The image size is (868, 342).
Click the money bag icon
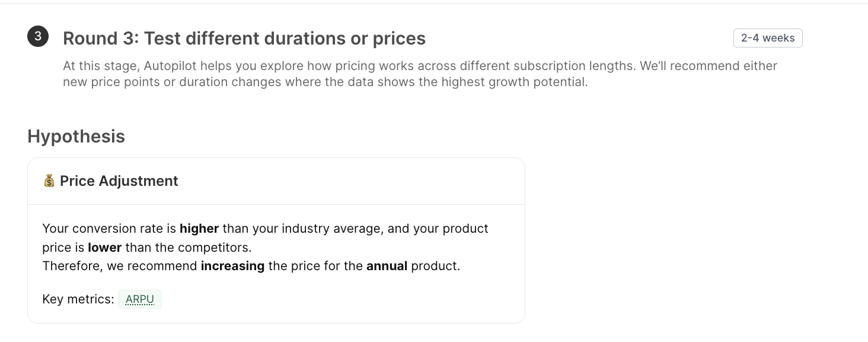pyautogui.click(x=49, y=180)
